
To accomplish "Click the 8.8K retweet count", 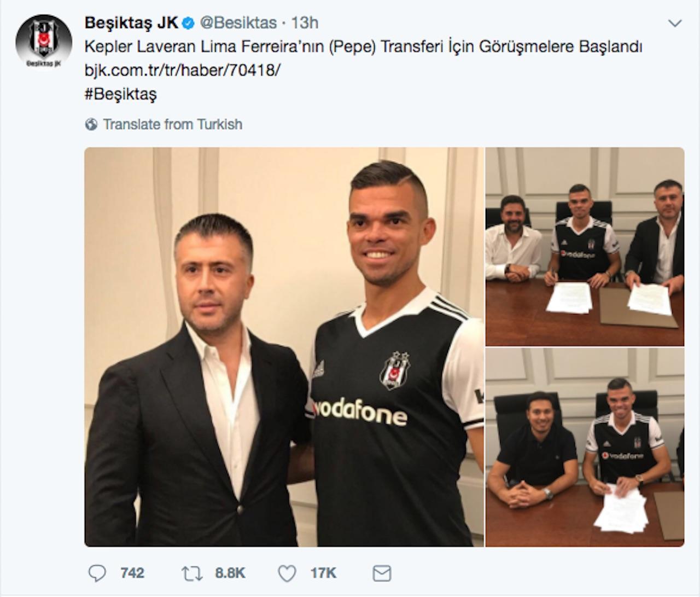I will (x=230, y=573).
